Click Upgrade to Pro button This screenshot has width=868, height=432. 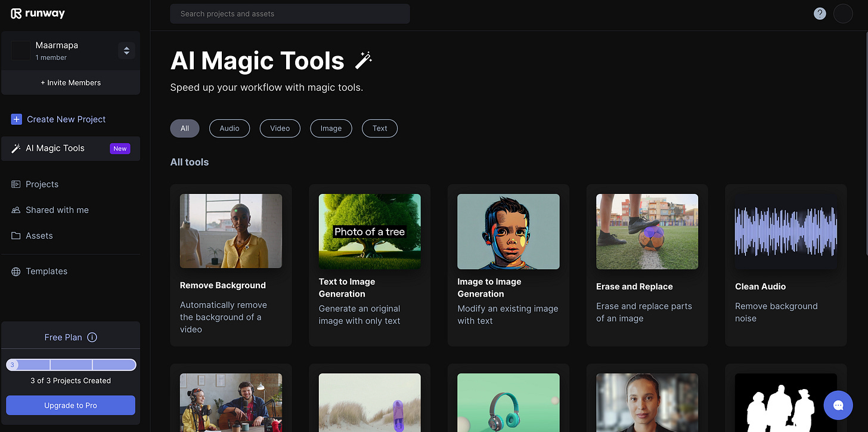click(x=70, y=405)
